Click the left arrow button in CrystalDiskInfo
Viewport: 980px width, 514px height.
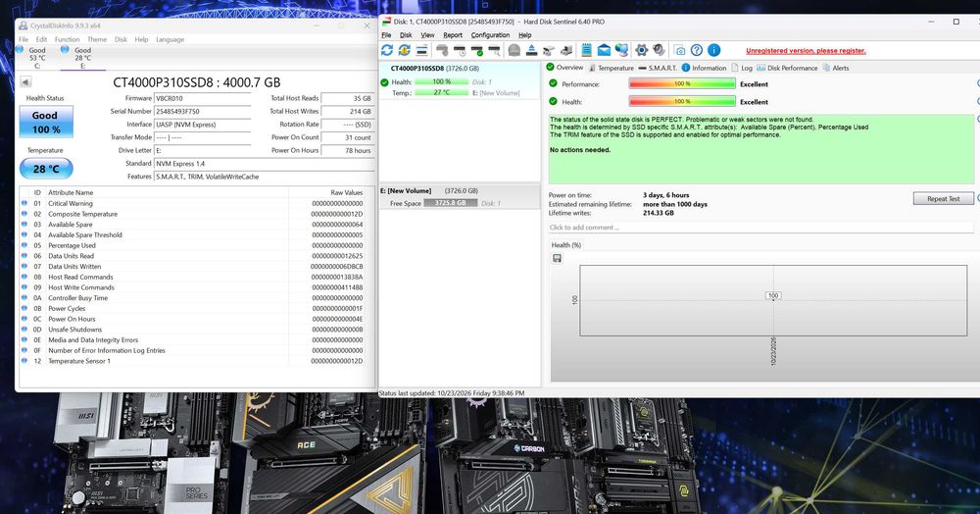pyautogui.click(x=25, y=82)
